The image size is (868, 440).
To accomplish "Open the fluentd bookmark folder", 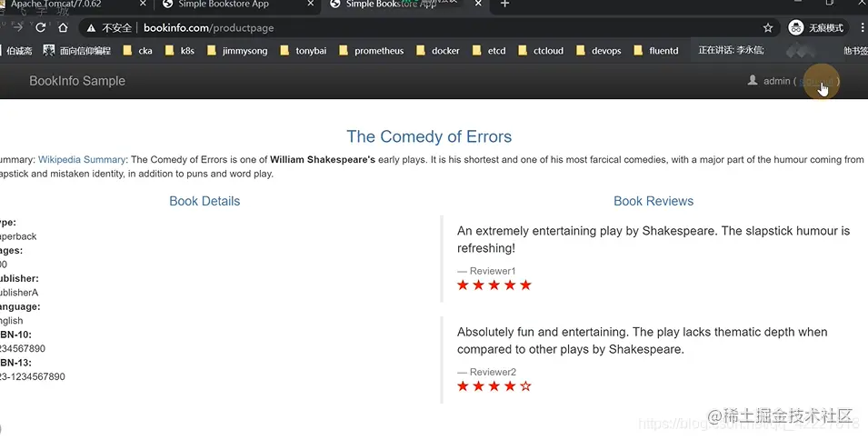I will coord(656,51).
